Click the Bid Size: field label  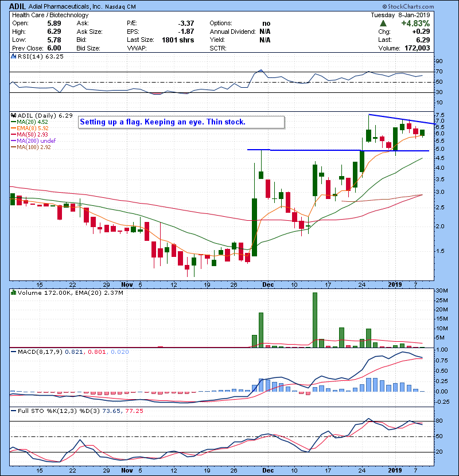[x=88, y=48]
